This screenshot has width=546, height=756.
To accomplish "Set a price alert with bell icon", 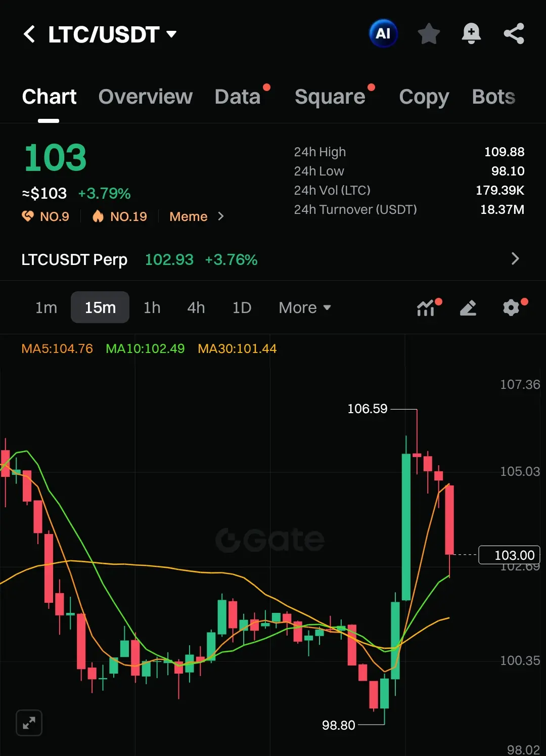I will [471, 34].
